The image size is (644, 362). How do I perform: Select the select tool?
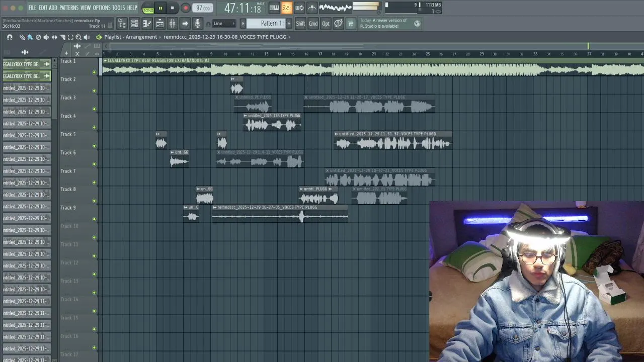tap(70, 37)
